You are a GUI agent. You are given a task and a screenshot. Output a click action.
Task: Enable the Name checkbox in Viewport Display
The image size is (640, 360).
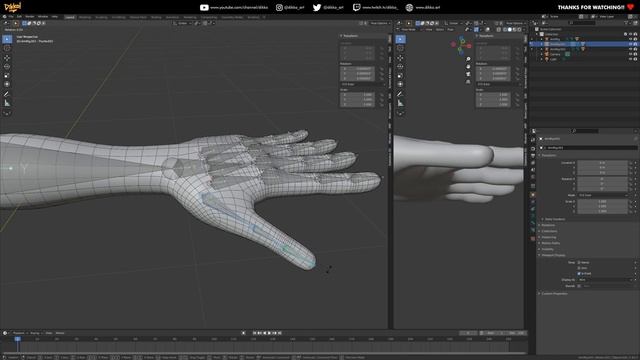point(579,262)
